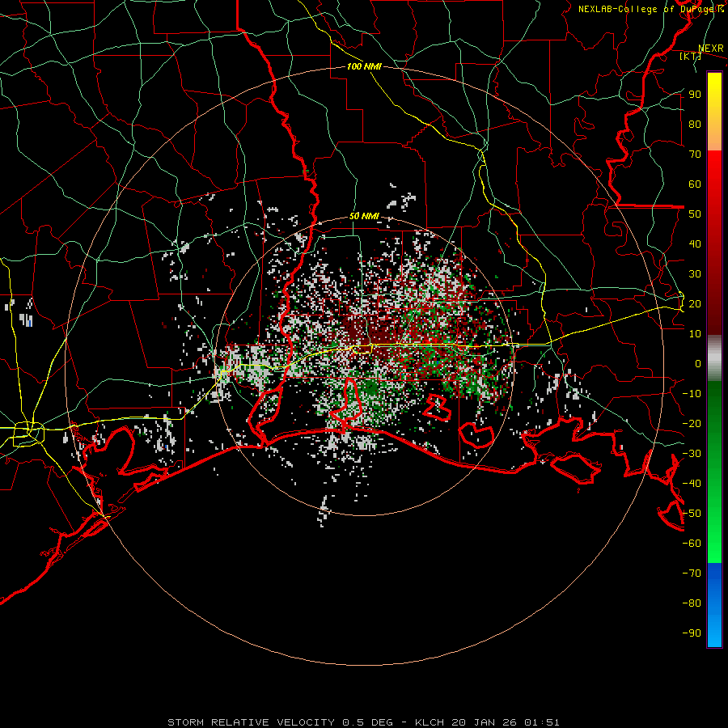728x728 pixels.
Task: Click the 90 value on the velocity scale
Action: 695,95
